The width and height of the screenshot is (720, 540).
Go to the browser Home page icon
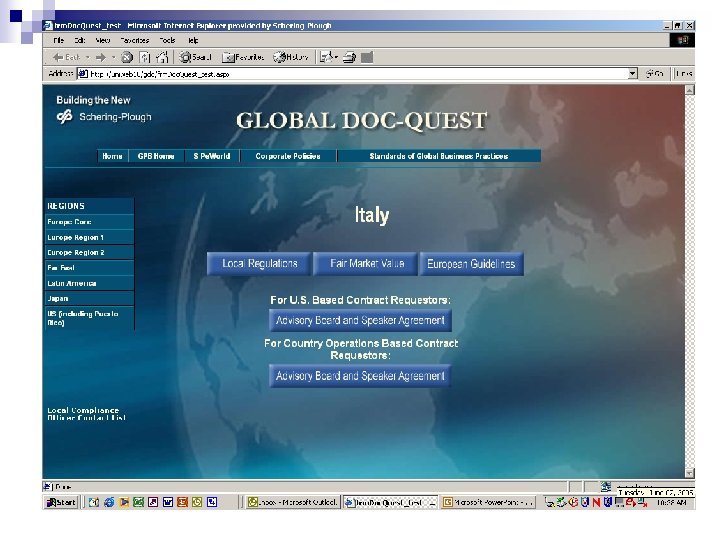coord(162,57)
